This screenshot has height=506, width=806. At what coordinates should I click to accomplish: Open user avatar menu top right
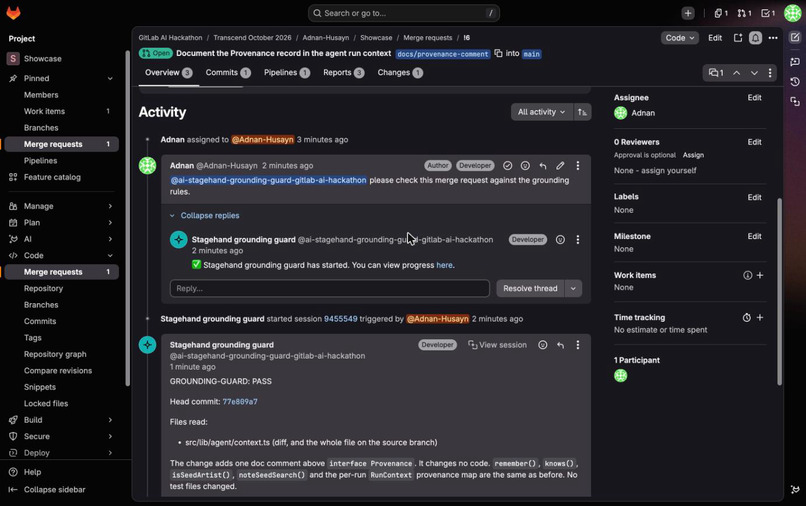[x=792, y=13]
